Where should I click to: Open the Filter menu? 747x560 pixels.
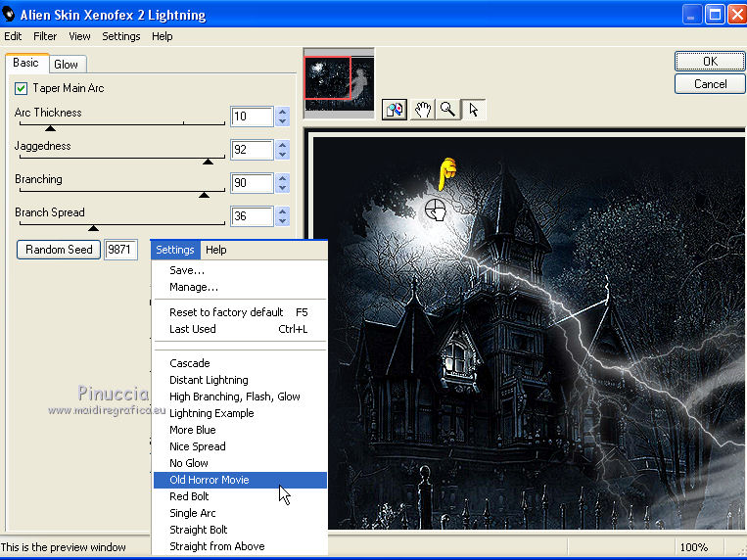(45, 36)
